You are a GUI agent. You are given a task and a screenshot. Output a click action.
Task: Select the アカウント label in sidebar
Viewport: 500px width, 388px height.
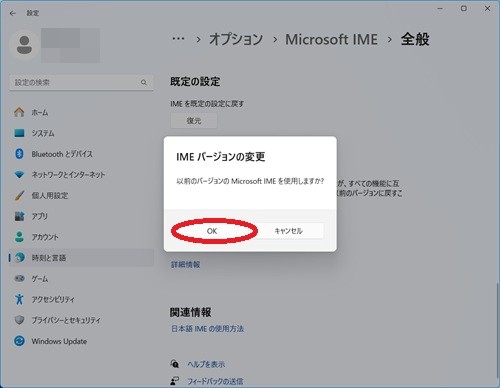click(x=45, y=237)
